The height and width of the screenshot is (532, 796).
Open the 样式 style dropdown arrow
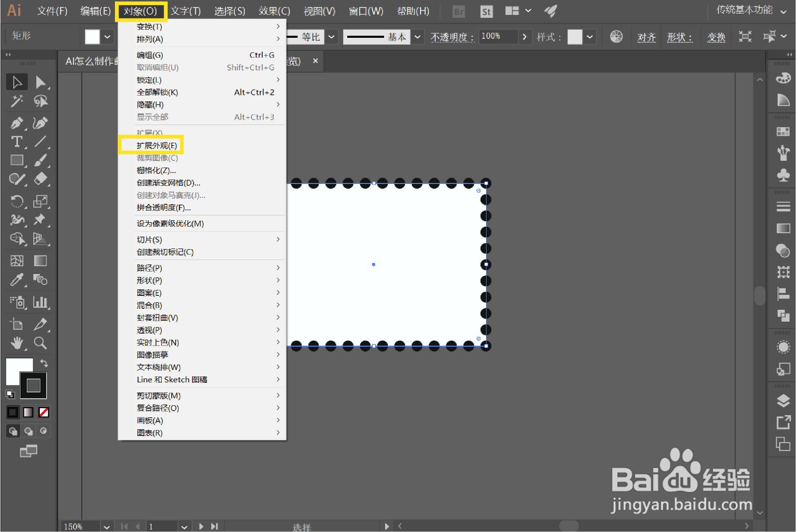590,36
